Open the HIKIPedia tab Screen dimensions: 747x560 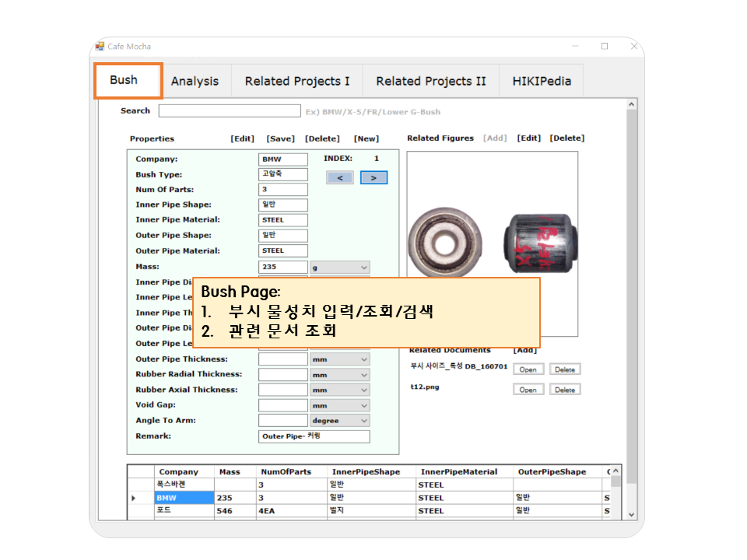[542, 82]
